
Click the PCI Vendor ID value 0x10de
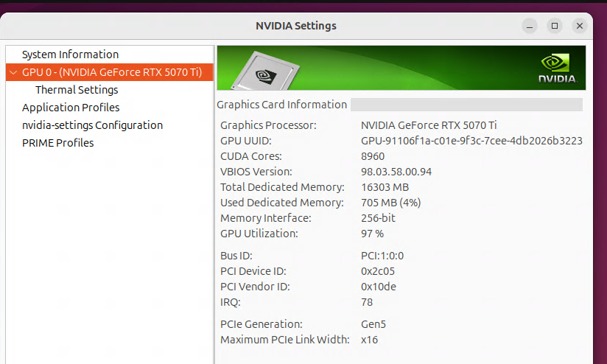click(x=379, y=287)
